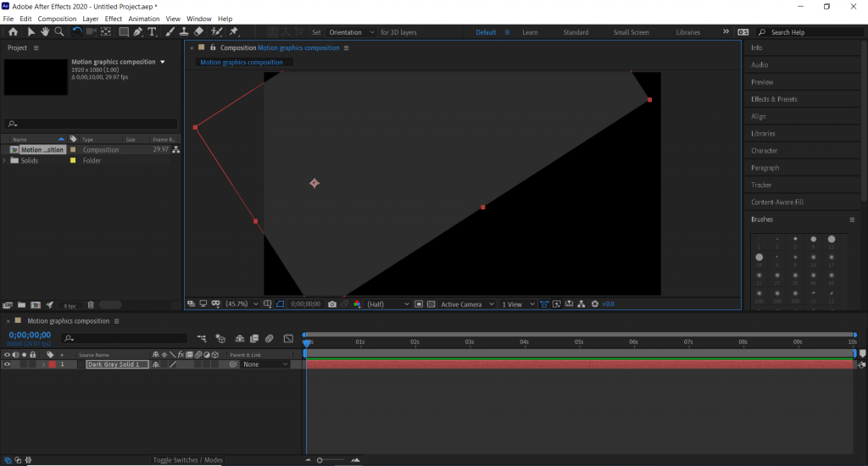Select the Pen tool
Screen dimensions: 868x466
[137, 31]
